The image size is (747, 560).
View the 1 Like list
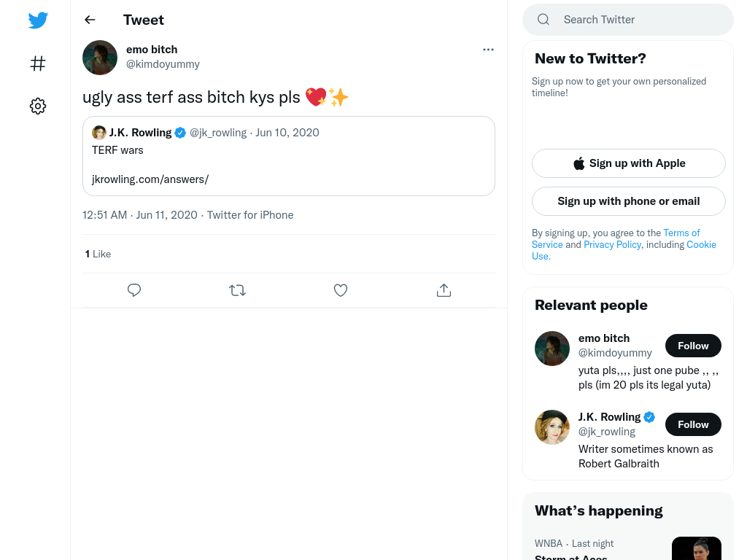point(98,254)
